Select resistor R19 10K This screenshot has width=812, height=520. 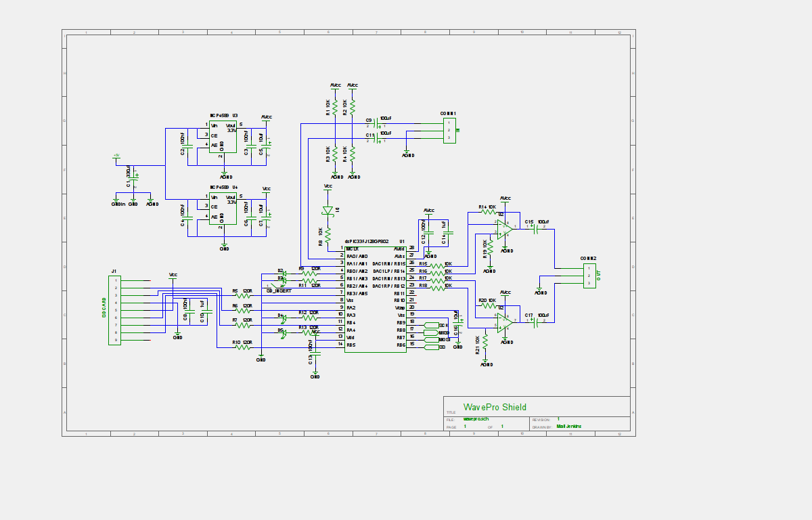[x=489, y=247]
